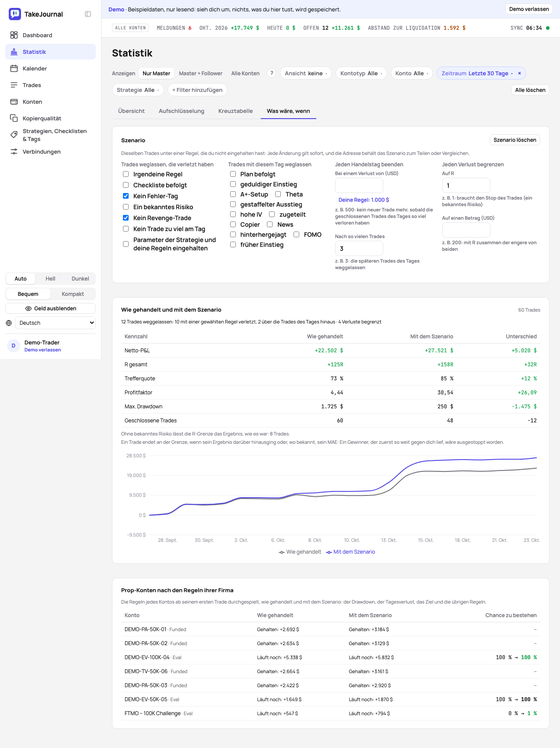Check the News tag checkbox

270,225
